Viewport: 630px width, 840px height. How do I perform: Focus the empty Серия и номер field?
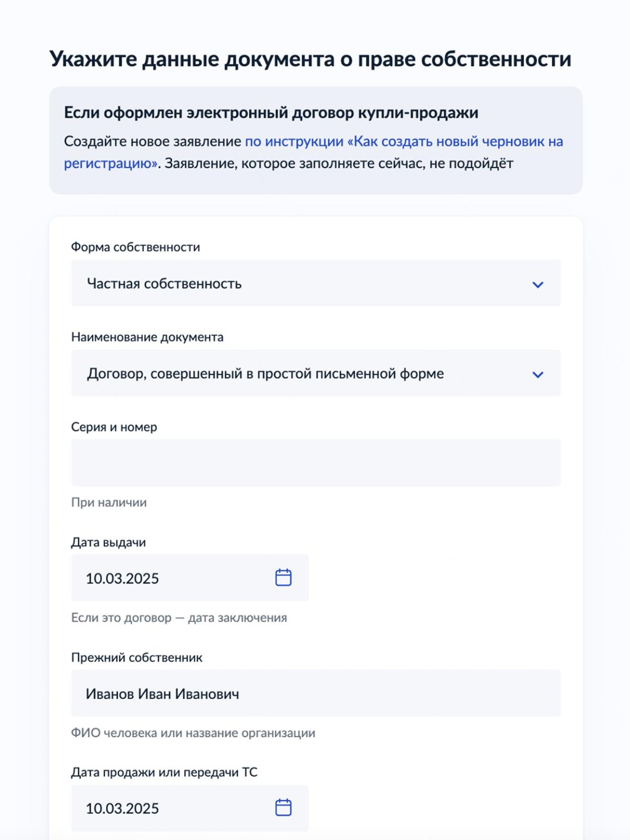click(316, 463)
